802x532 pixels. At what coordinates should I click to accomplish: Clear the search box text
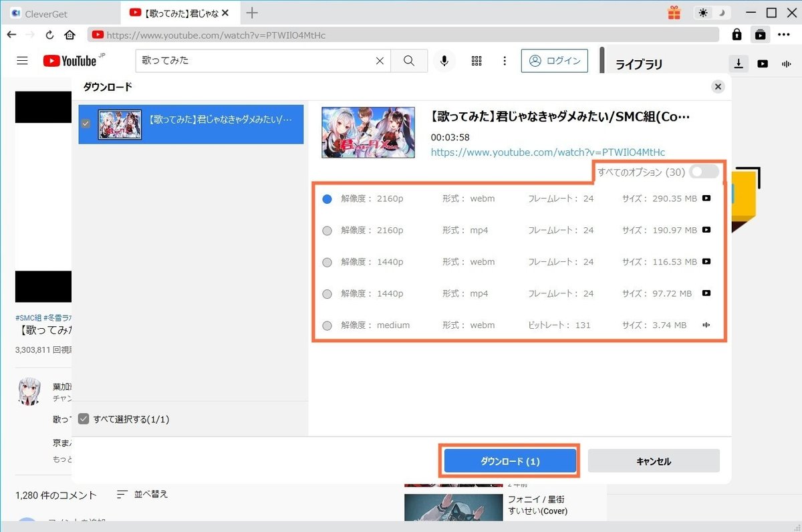(x=380, y=61)
